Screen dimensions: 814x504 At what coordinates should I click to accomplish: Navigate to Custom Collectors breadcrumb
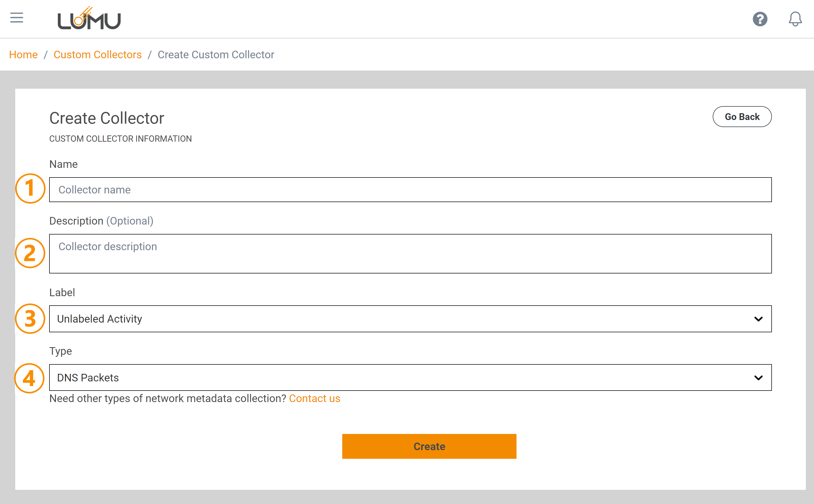tap(97, 55)
